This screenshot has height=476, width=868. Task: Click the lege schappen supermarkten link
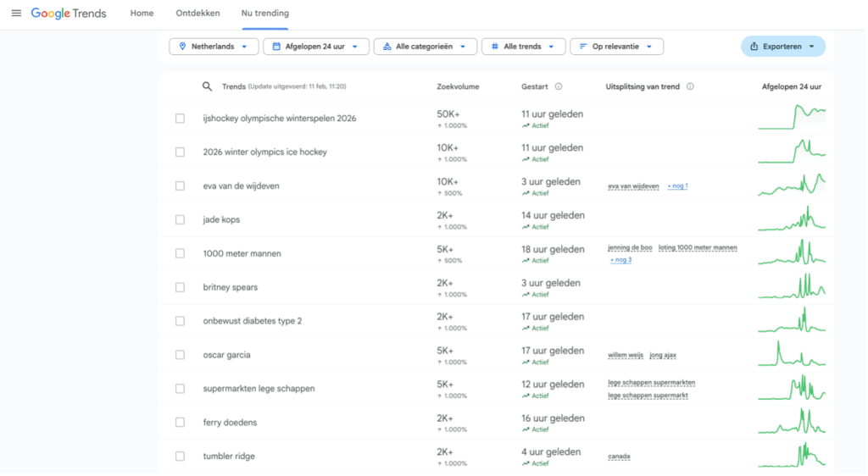pyautogui.click(x=652, y=383)
